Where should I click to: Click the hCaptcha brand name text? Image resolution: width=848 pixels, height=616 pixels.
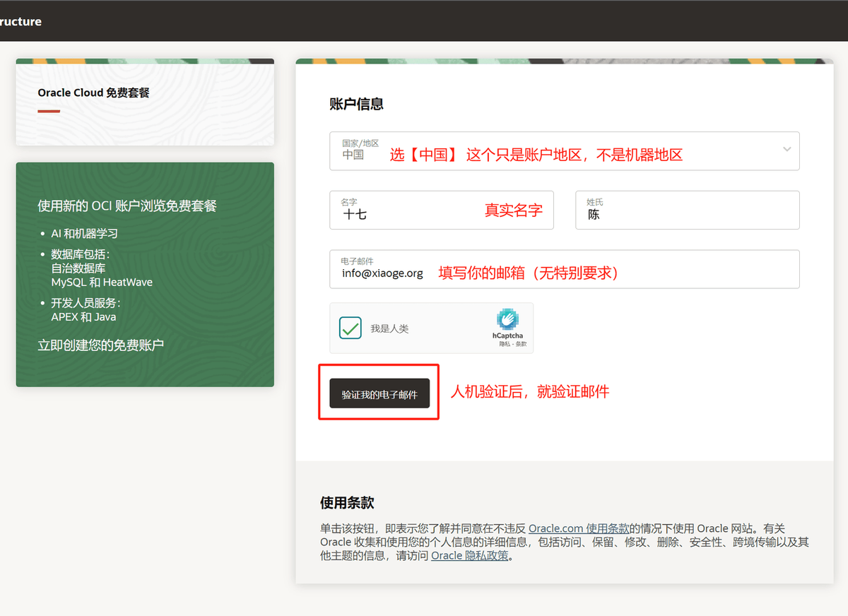click(x=507, y=336)
